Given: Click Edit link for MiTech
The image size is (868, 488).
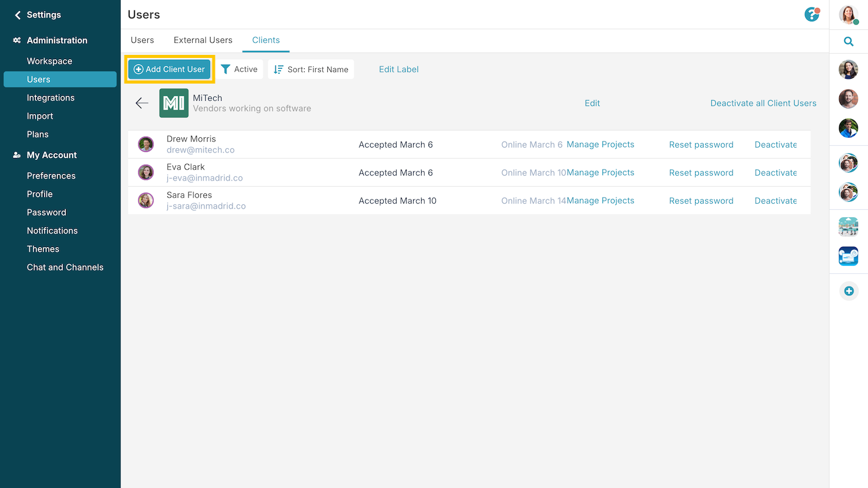Looking at the screenshot, I should [x=592, y=103].
